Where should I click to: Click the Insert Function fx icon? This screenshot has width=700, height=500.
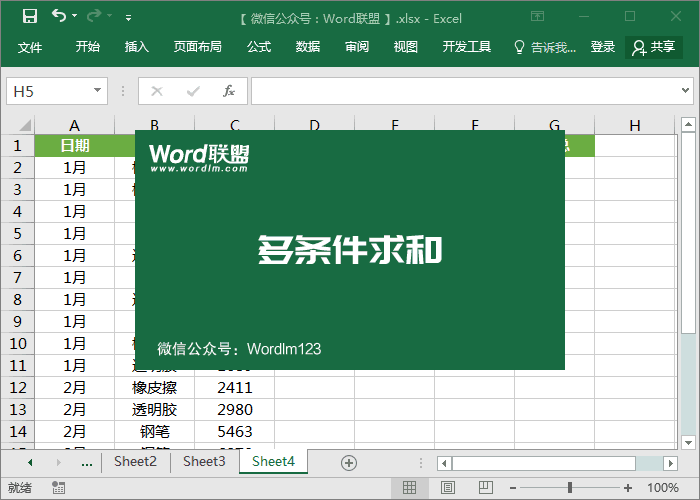coord(229,91)
